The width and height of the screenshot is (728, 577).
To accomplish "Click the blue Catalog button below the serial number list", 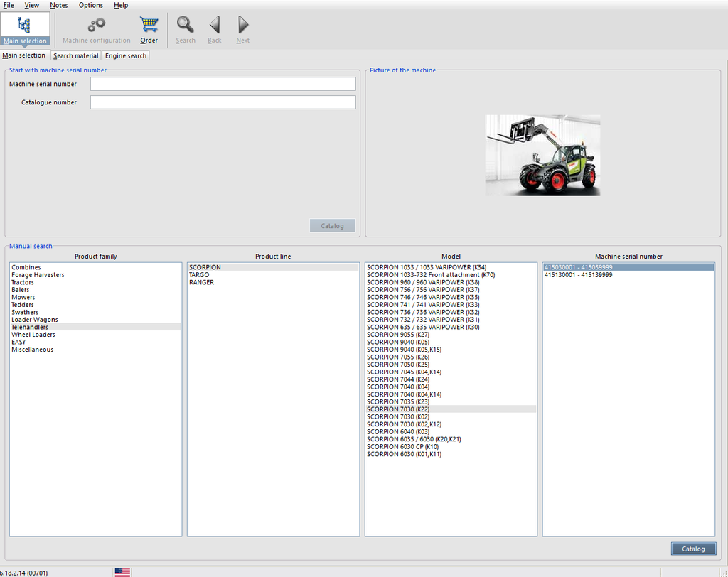I will [693, 549].
